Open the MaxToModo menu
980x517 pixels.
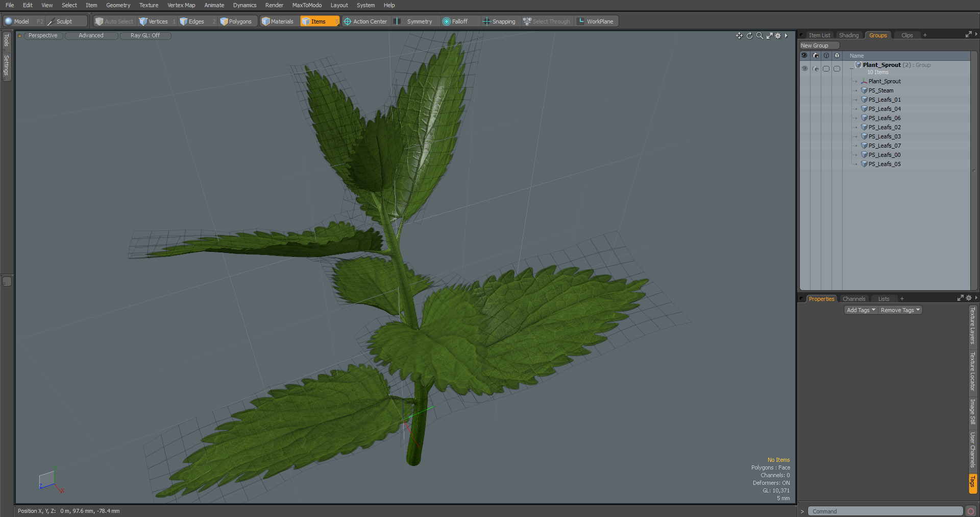pos(307,5)
